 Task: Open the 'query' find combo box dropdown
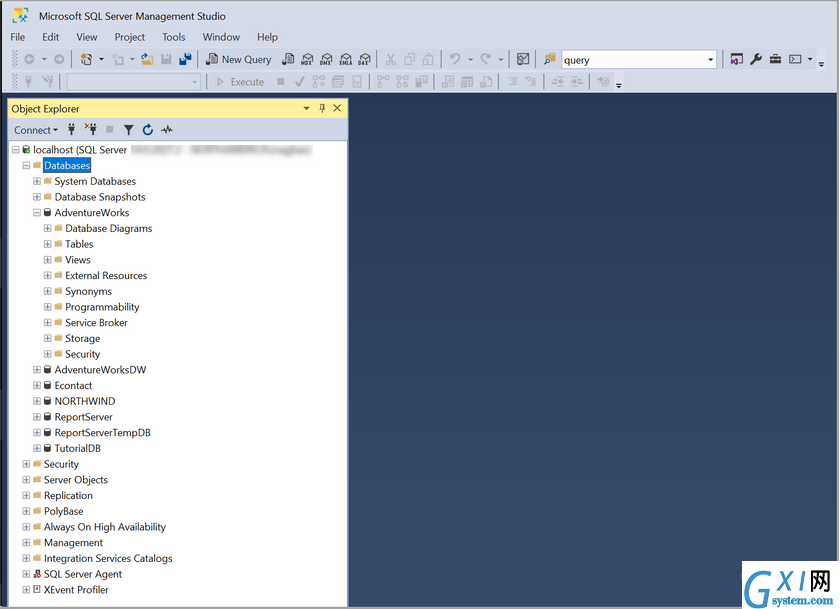pyautogui.click(x=711, y=59)
